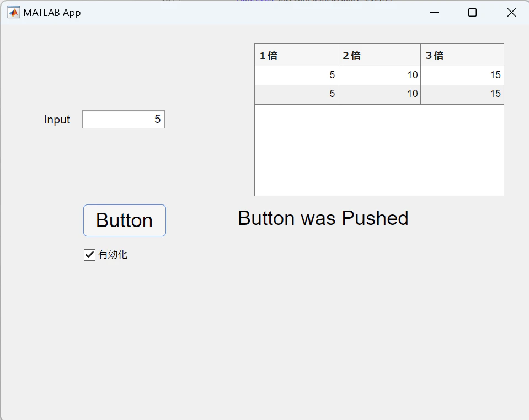Viewport: 529px width, 420px height.
Task: Push the large Button control
Action: coord(125,220)
